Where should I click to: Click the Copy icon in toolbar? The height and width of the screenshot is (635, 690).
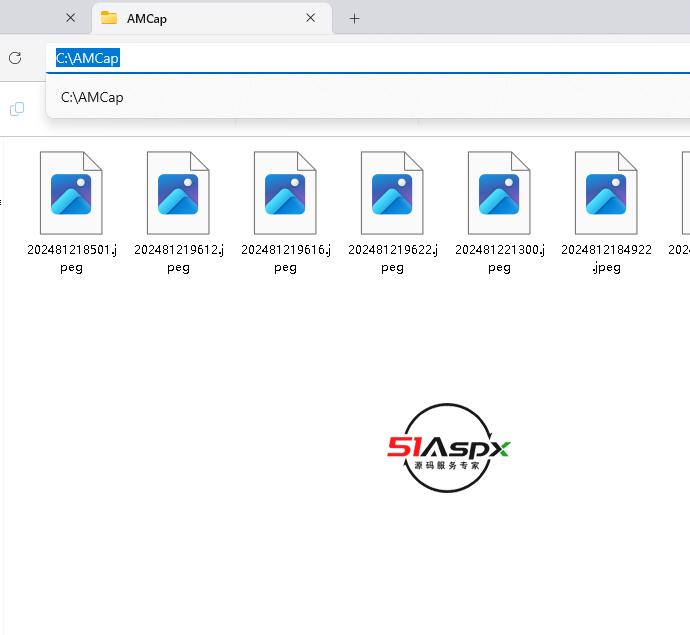(17, 109)
